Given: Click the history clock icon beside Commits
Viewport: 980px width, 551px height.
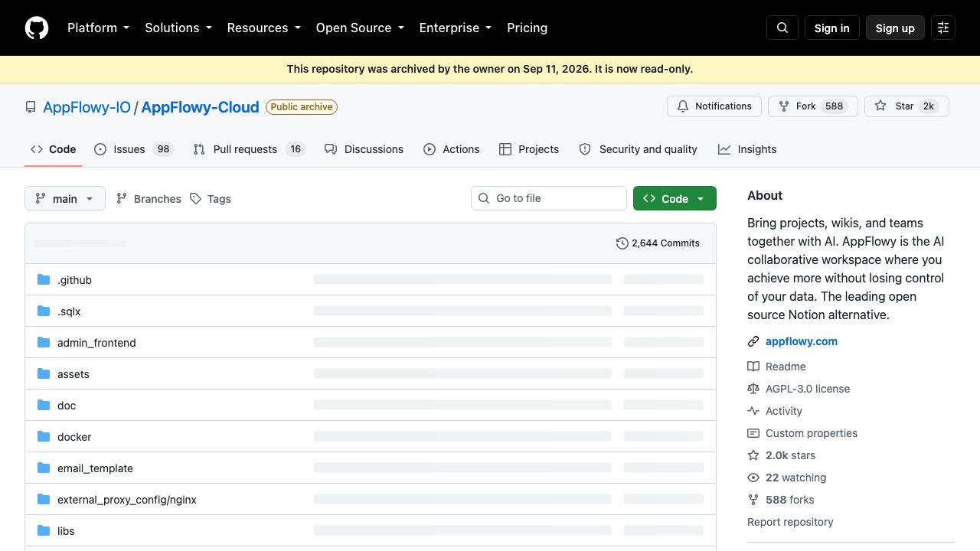Looking at the screenshot, I should pos(622,243).
